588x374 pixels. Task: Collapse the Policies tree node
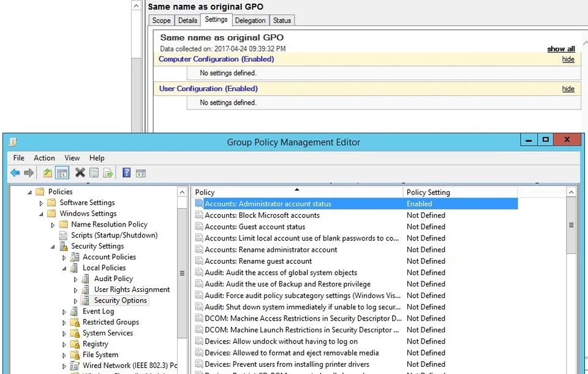click(29, 192)
